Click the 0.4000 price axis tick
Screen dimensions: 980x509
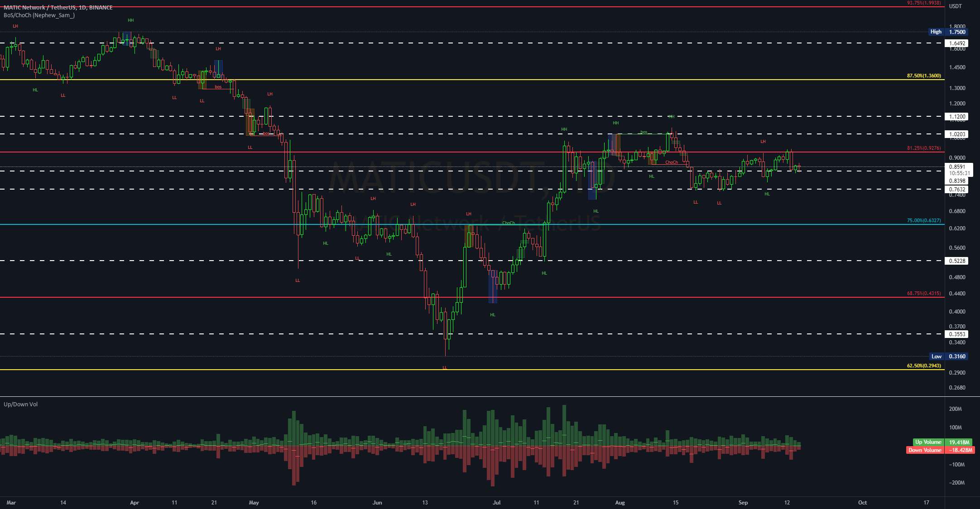tap(957, 312)
